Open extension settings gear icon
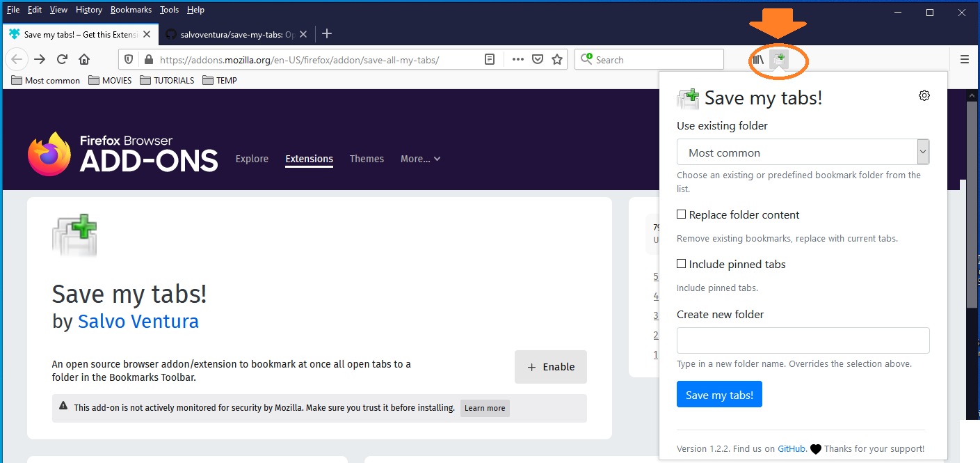The height and width of the screenshot is (463, 980). [924, 95]
